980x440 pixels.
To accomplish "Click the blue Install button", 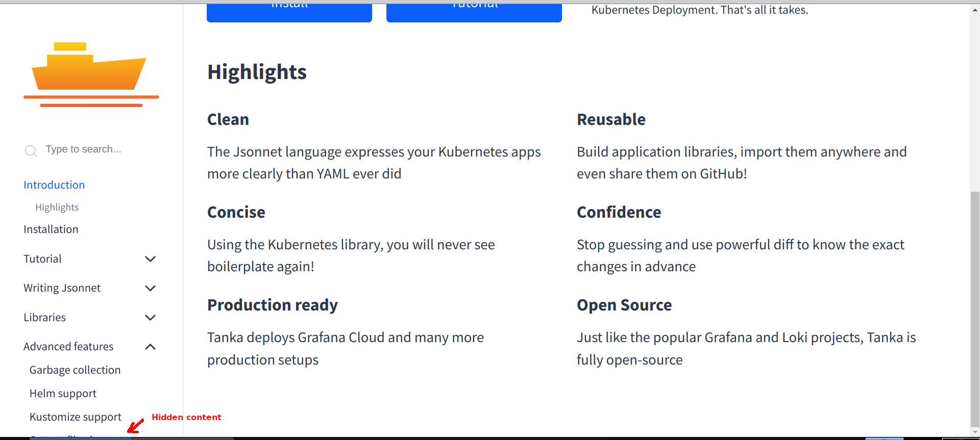I will [289, 12].
